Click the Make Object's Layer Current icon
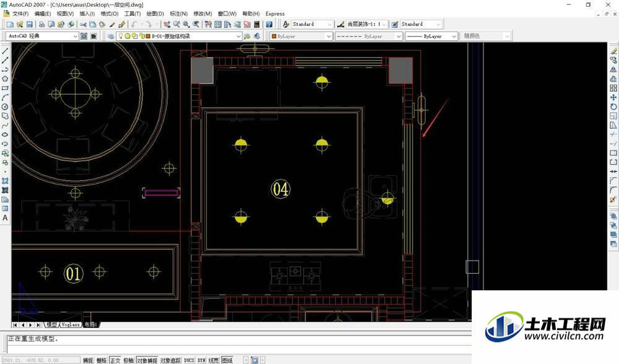This screenshot has width=619, height=364. pos(248,36)
